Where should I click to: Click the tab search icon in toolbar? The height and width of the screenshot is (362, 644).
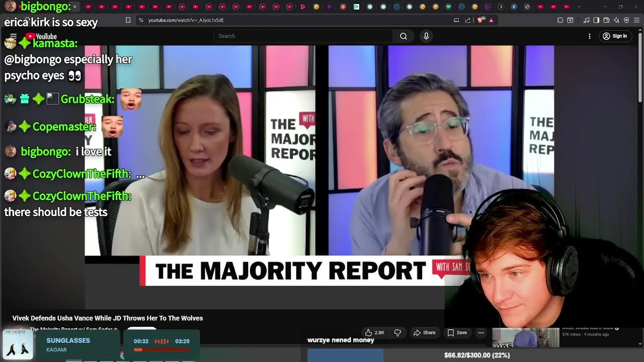pyautogui.click(x=570, y=20)
